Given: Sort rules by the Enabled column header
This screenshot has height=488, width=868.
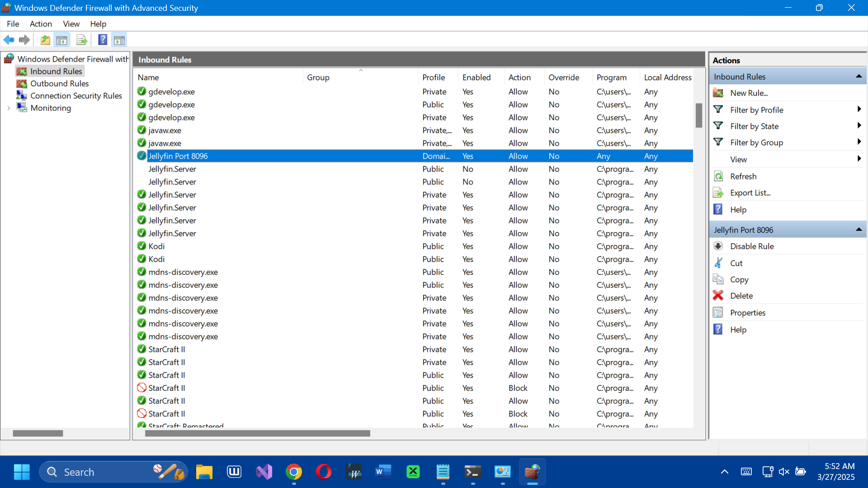Looking at the screenshot, I should [476, 77].
